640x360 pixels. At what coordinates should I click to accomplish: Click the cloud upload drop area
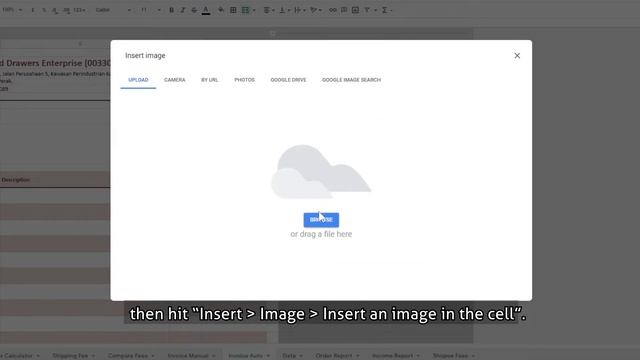tap(321, 171)
